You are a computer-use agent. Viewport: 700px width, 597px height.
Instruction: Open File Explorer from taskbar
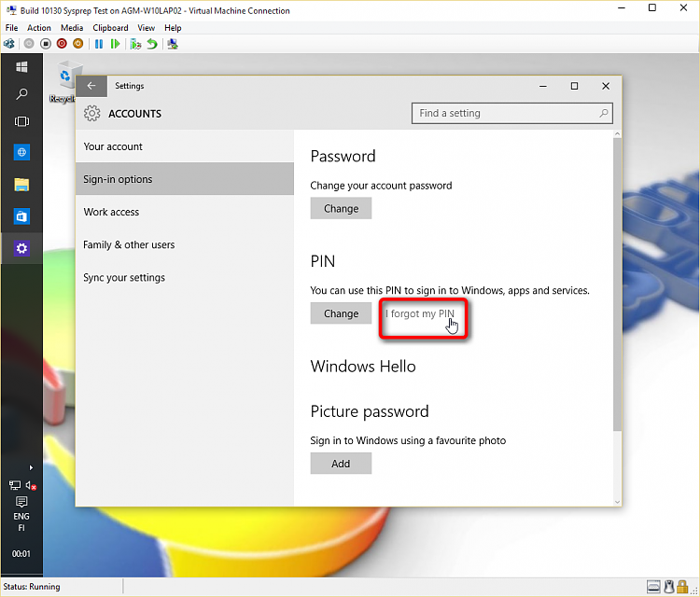pyautogui.click(x=21, y=185)
